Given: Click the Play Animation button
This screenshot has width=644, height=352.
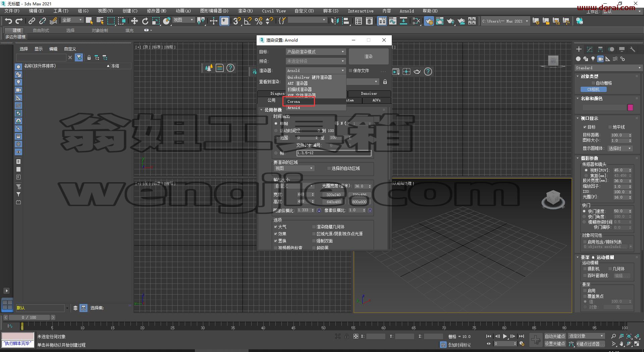Looking at the screenshot, I should tap(505, 336).
